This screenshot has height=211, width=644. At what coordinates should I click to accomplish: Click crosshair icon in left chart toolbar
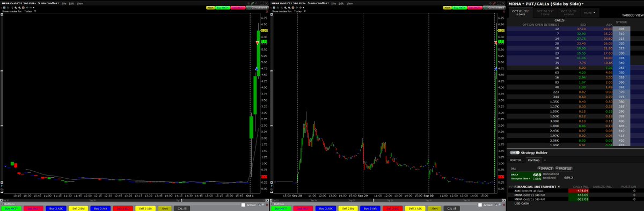27,8
